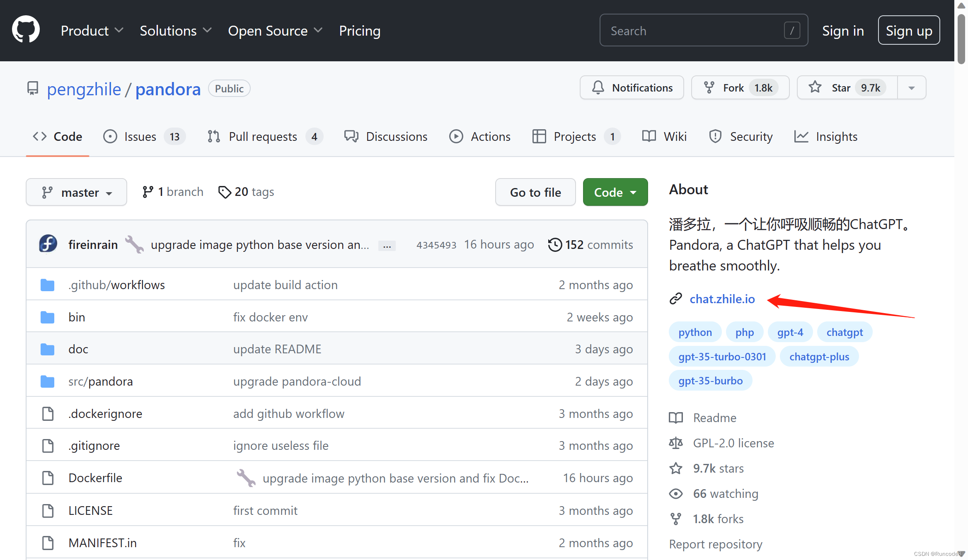The height and width of the screenshot is (560, 968).
Task: Open the master branch selector dropdown
Action: pyautogui.click(x=76, y=192)
